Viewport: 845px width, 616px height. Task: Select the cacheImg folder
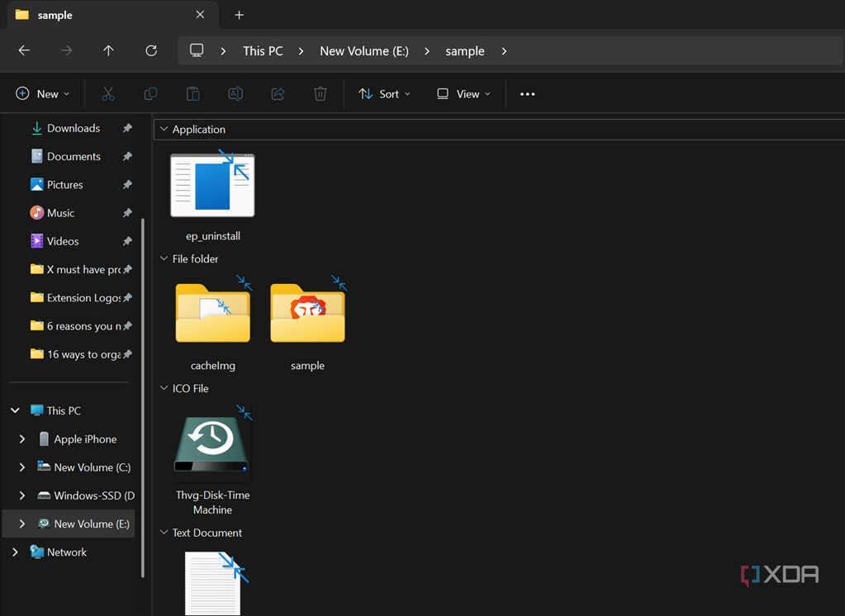(x=213, y=324)
